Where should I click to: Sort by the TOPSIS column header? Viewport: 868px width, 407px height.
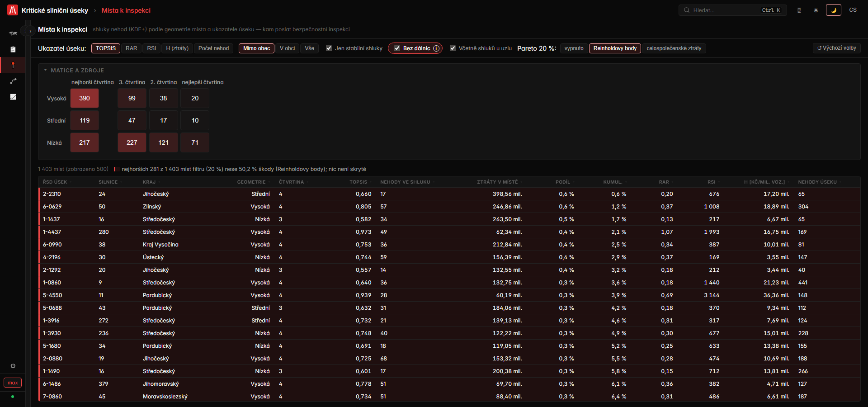pyautogui.click(x=360, y=182)
